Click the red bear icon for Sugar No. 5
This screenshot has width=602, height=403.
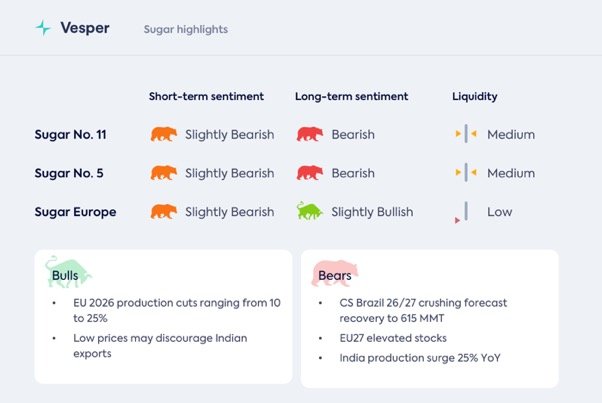click(x=310, y=173)
